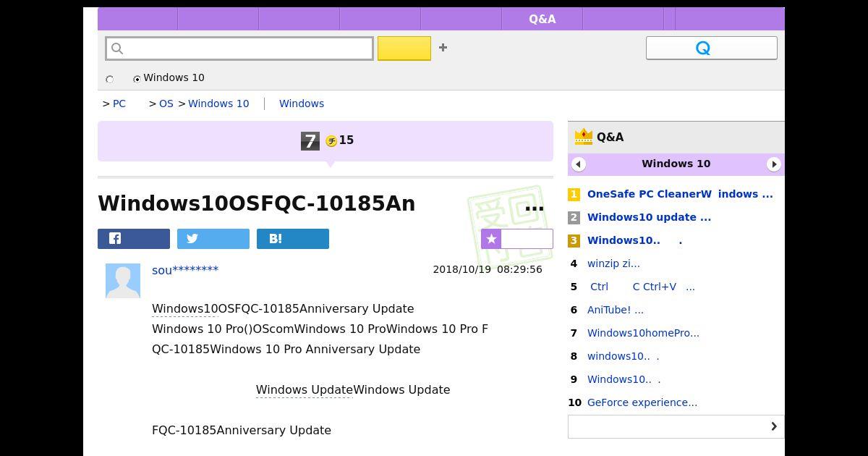Share question on Facebook
Screen dimensions: 868x456
[134, 239]
